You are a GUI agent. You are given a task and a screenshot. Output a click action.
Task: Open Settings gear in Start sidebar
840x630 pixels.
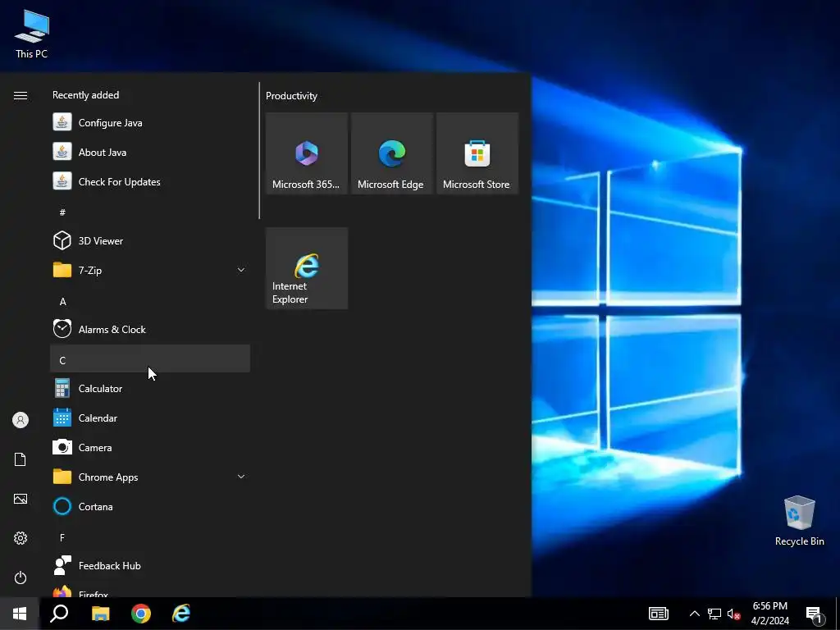21,538
